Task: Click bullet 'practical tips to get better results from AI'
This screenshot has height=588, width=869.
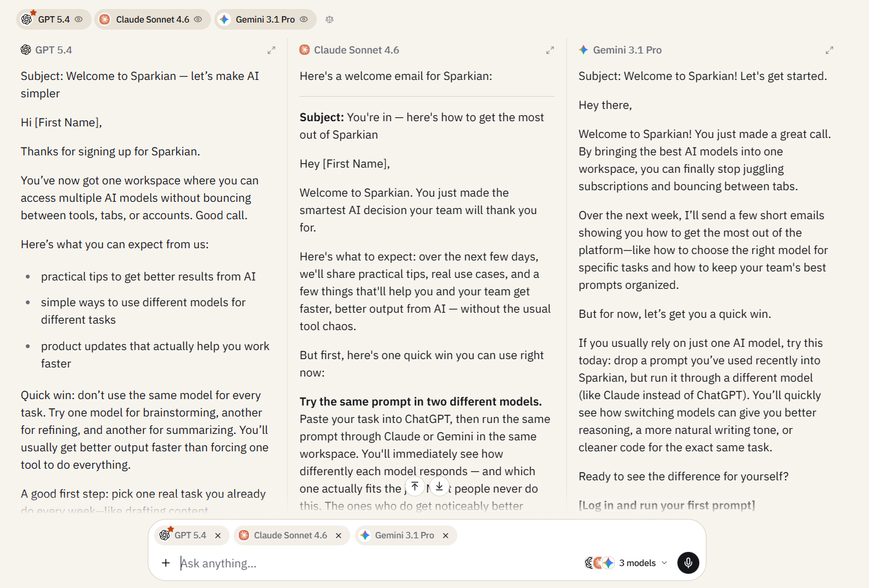Action: pos(148,277)
